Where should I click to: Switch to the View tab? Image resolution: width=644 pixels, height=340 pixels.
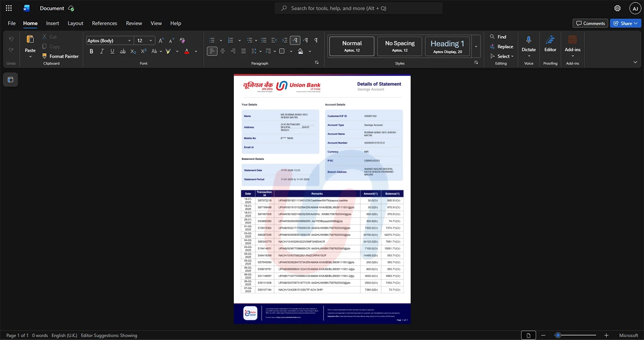156,23
